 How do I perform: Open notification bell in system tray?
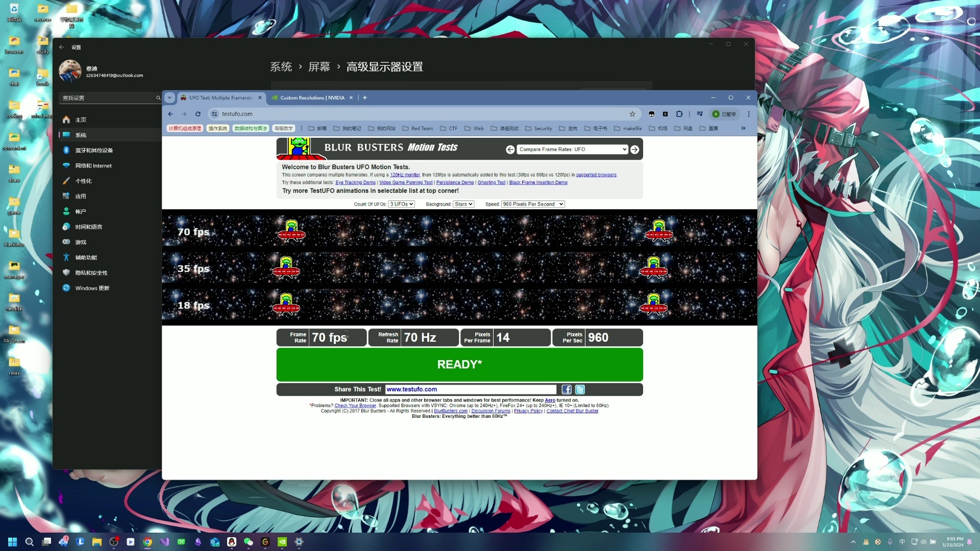969,542
